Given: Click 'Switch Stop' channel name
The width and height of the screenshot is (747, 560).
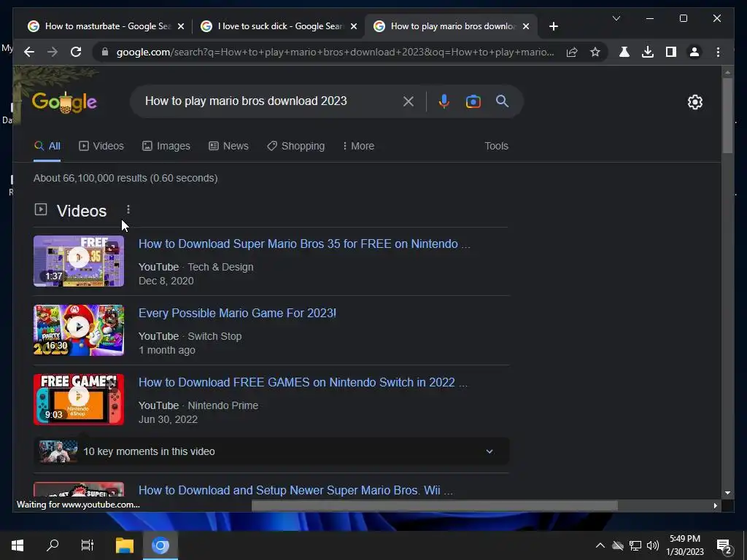Looking at the screenshot, I should 215,336.
